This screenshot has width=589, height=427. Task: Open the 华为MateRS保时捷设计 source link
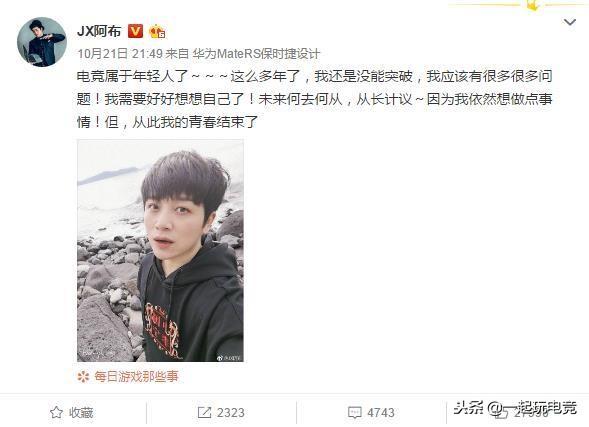[256, 54]
